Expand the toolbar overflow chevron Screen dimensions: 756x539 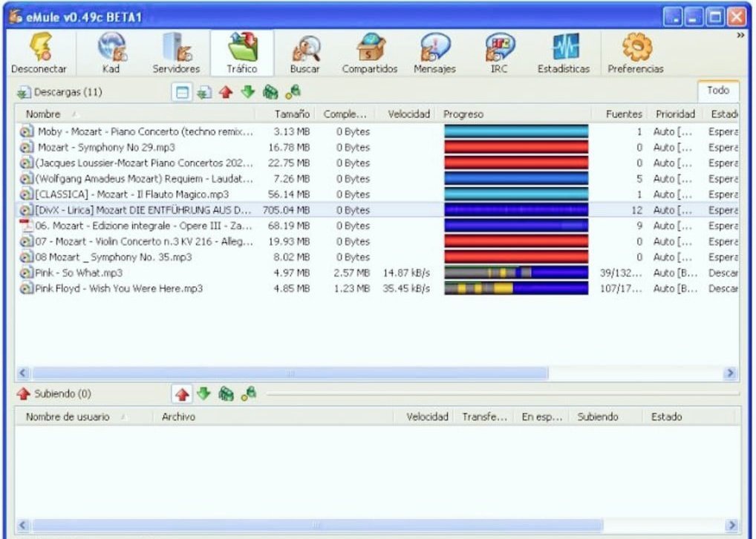tap(740, 36)
